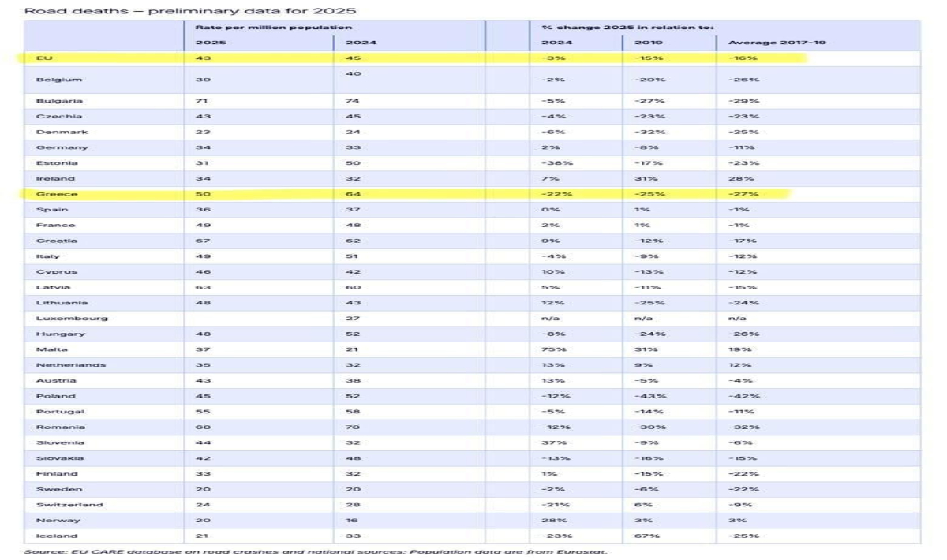947x560 pixels.
Task: Click the Bulgaria country name
Action: point(58,101)
